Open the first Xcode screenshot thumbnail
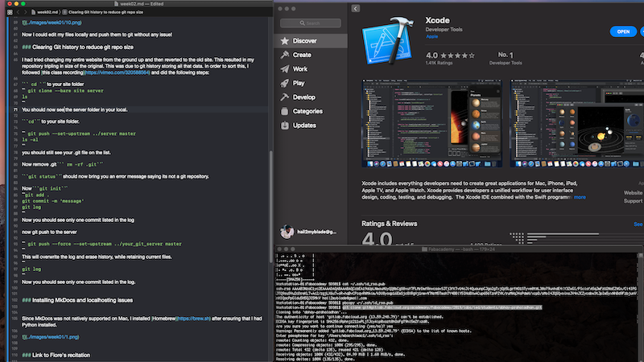 click(431, 123)
